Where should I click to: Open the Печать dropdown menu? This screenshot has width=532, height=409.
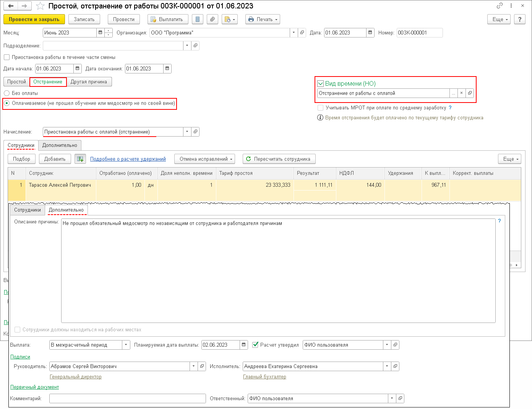coord(263,19)
